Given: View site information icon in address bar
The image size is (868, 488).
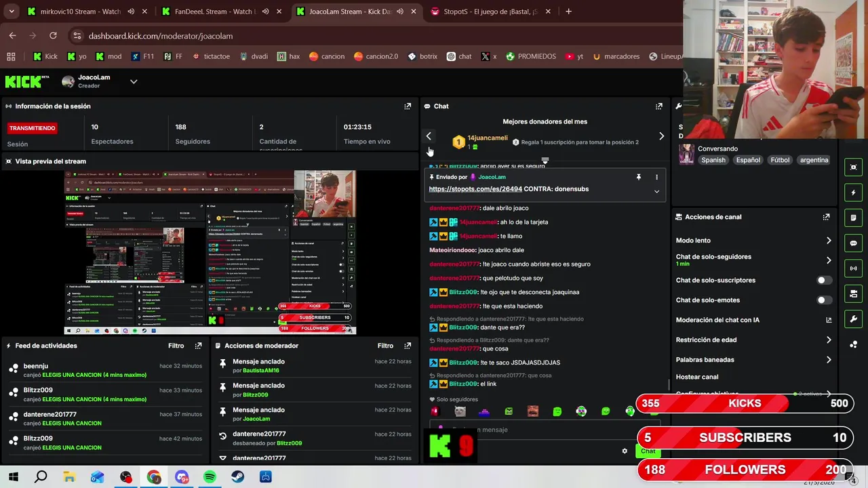Looking at the screenshot, I should 77,36.
